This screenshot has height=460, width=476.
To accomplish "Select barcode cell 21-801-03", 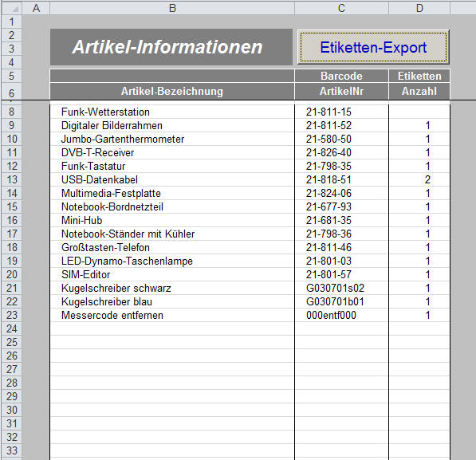I will pyautogui.click(x=341, y=261).
